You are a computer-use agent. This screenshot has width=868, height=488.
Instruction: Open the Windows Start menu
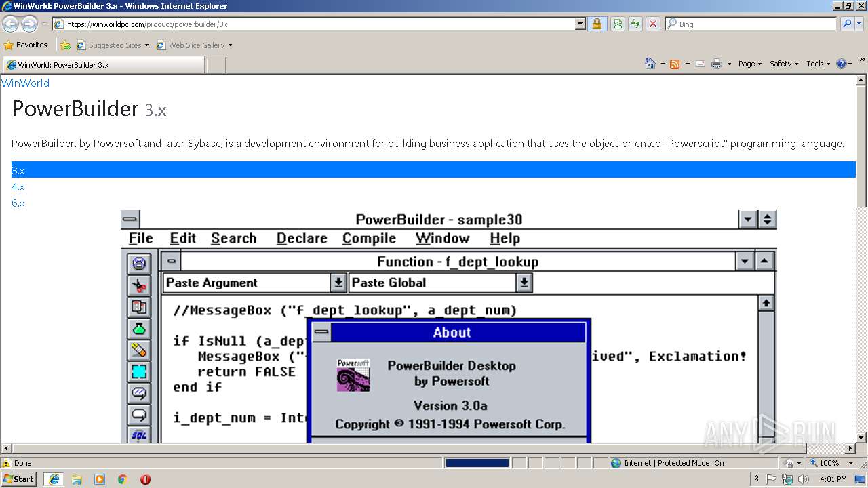coord(19,479)
